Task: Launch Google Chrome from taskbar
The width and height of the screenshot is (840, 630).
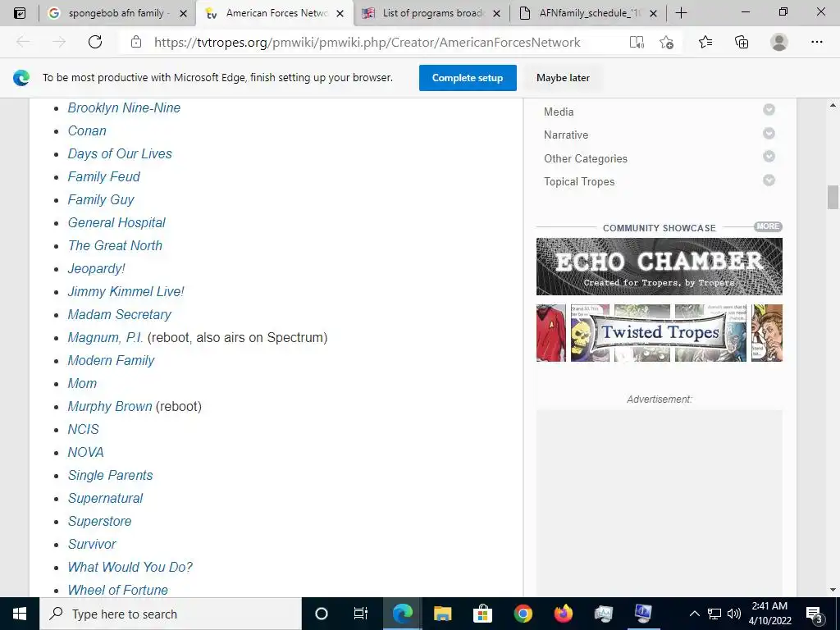Action: coord(523,614)
